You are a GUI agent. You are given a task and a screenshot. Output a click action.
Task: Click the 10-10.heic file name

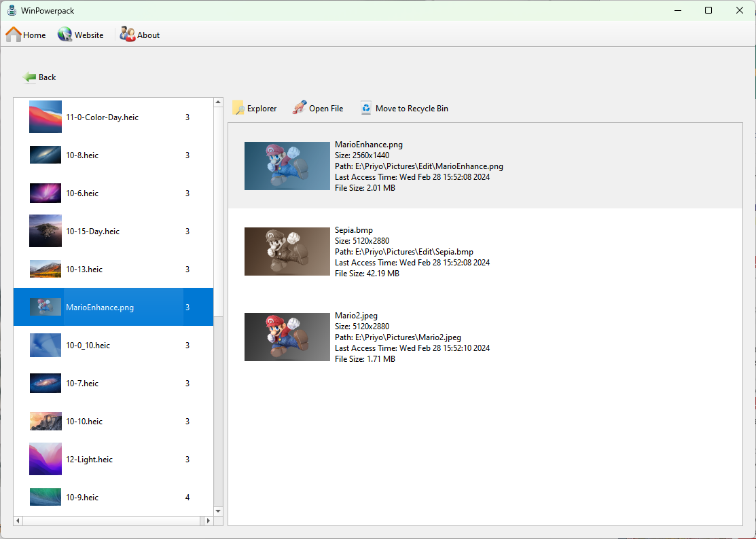point(84,422)
